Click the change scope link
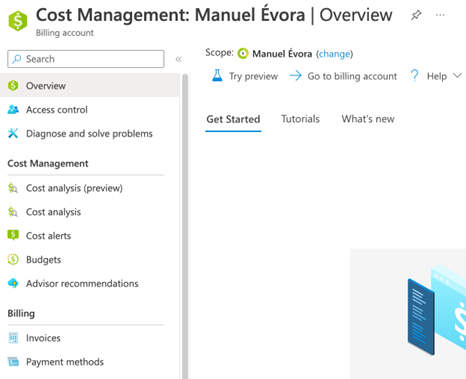466x379 pixels. 335,54
